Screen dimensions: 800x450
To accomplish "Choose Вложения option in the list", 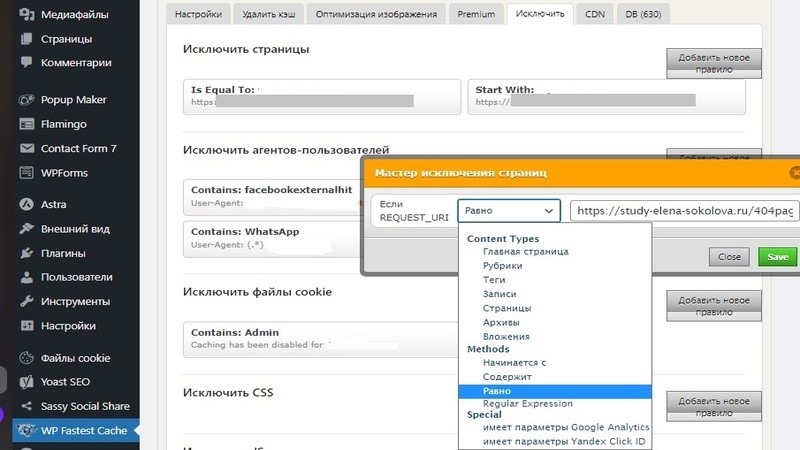I will (506, 337).
